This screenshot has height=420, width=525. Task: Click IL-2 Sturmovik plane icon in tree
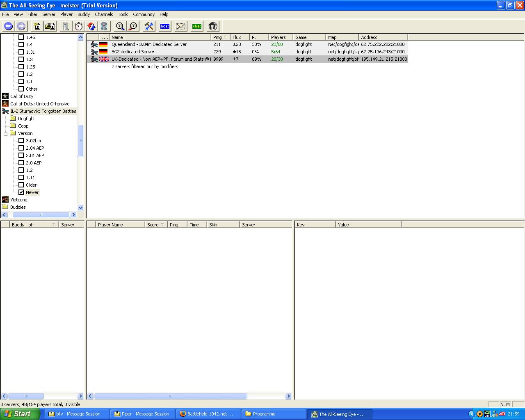pyautogui.click(x=5, y=111)
